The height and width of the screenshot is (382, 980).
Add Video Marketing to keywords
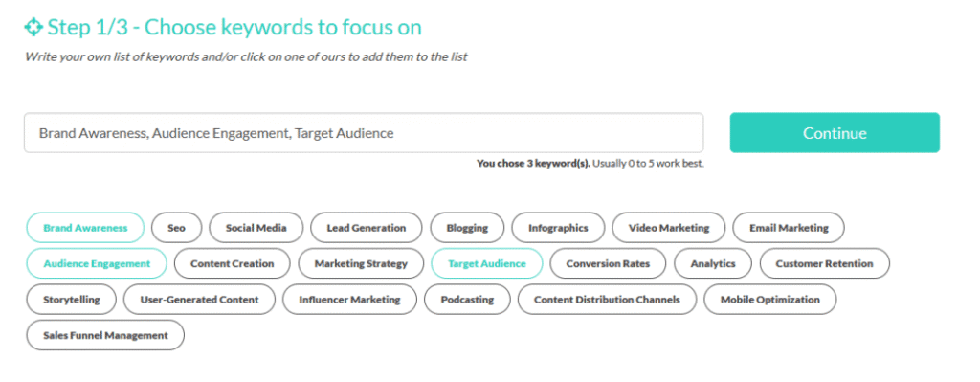coord(669,228)
